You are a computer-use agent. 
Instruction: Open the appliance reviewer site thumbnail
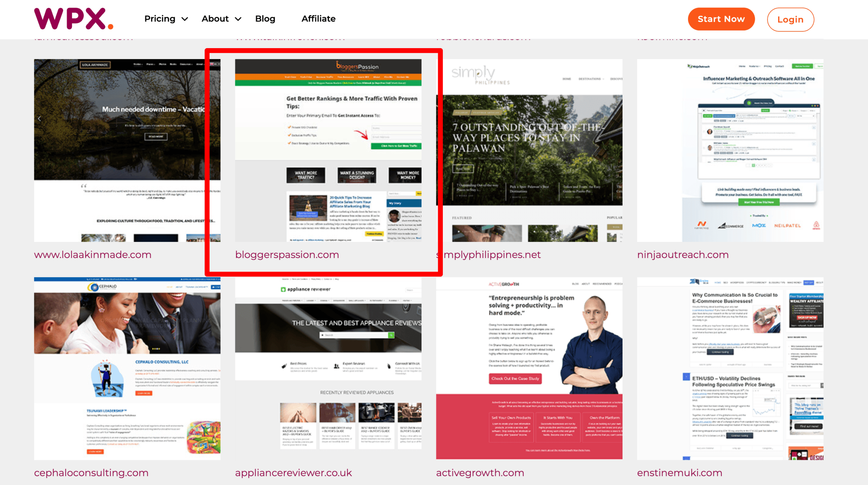click(x=328, y=368)
